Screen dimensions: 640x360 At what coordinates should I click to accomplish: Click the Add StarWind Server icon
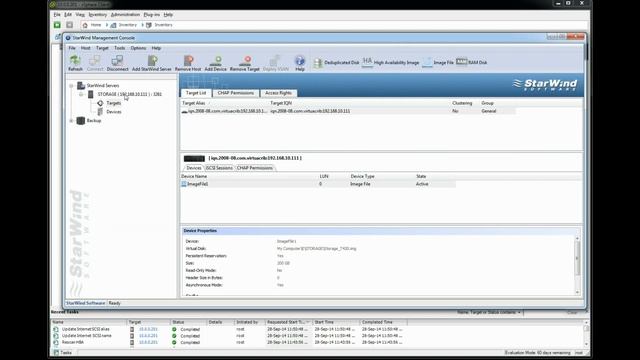(152, 60)
